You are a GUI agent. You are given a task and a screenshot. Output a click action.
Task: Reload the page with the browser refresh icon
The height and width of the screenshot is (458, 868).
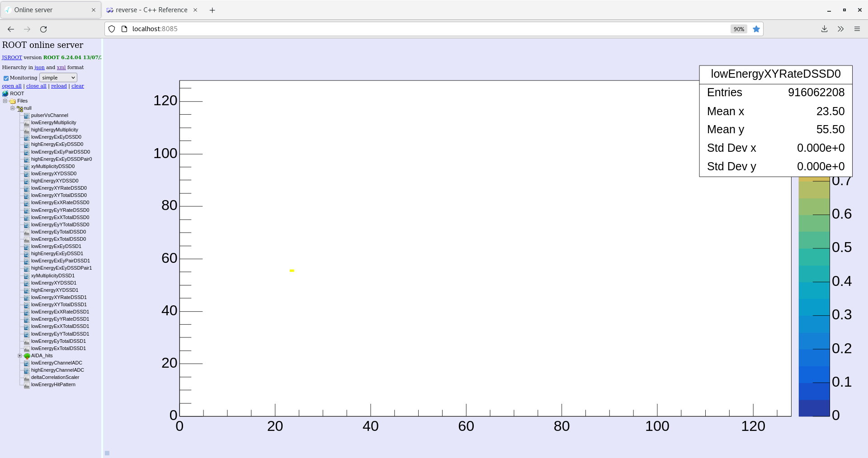point(43,29)
